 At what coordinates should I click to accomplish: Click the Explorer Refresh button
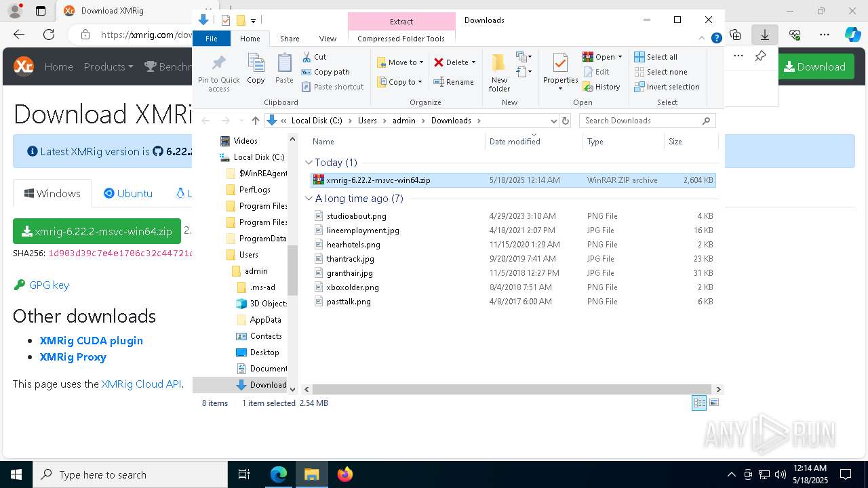pyautogui.click(x=566, y=121)
